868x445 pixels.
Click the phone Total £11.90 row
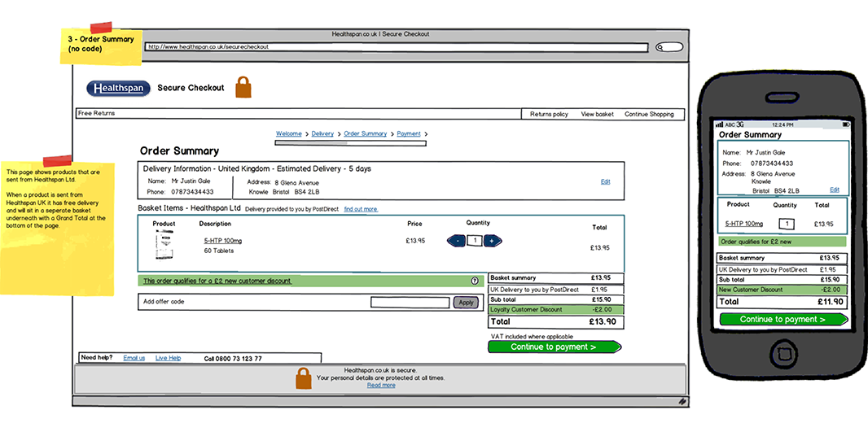782,302
